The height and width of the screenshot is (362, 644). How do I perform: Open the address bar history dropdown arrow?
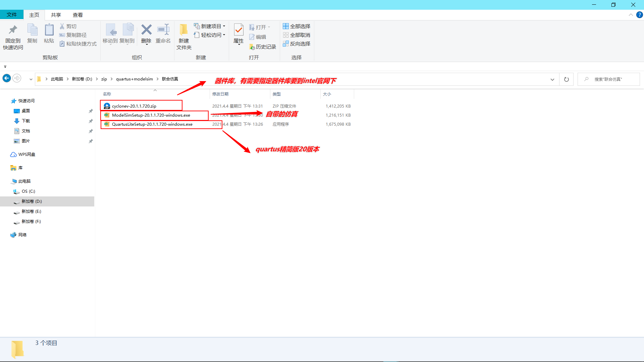[x=552, y=79]
